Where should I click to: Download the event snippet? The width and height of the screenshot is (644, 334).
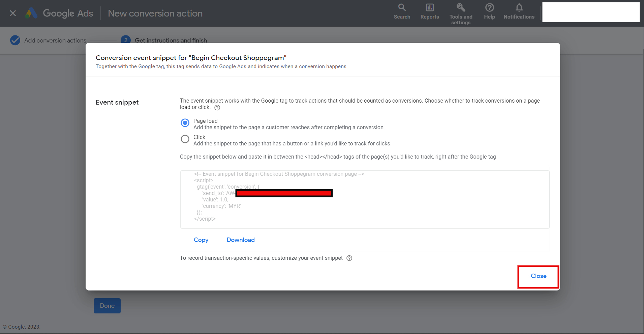[x=241, y=240]
